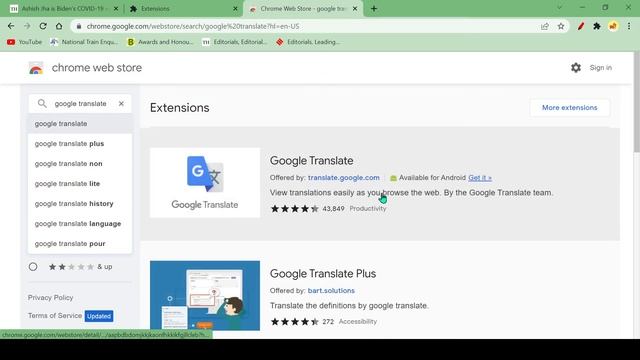This screenshot has height=360, width=640.
Task: Open the tab search dropdown arrow
Action: coord(559,8)
